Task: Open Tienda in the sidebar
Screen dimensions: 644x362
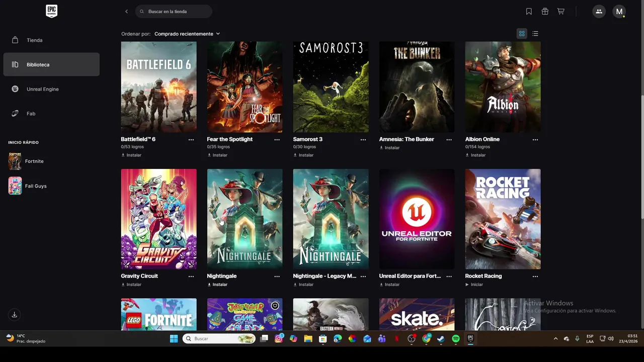Action: [x=51, y=40]
